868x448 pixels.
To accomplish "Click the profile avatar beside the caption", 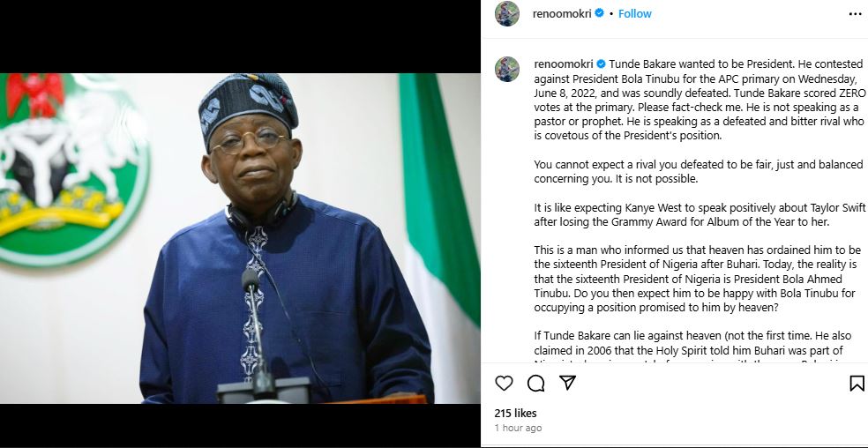I will tap(507, 70).
